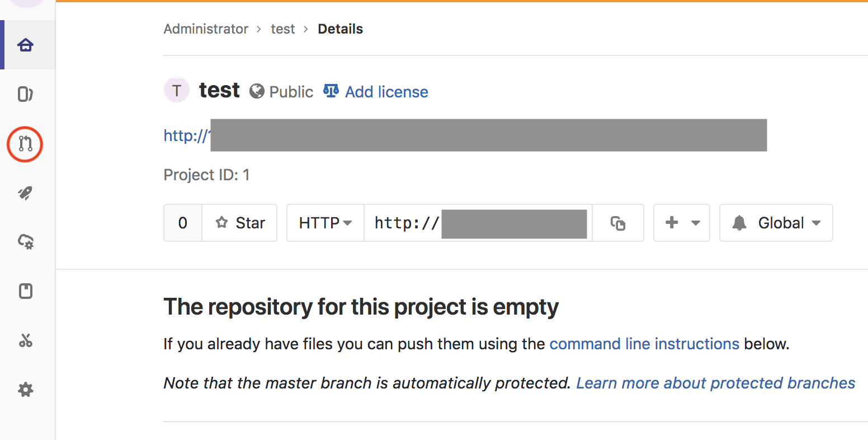The image size is (868, 440).
Task: Click the project http:// URL link
Action: pyautogui.click(x=187, y=135)
